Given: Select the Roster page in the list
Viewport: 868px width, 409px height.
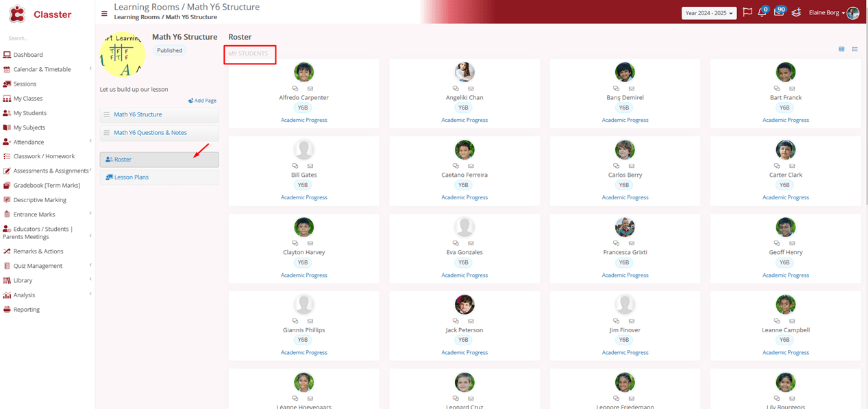Looking at the screenshot, I should [x=159, y=160].
